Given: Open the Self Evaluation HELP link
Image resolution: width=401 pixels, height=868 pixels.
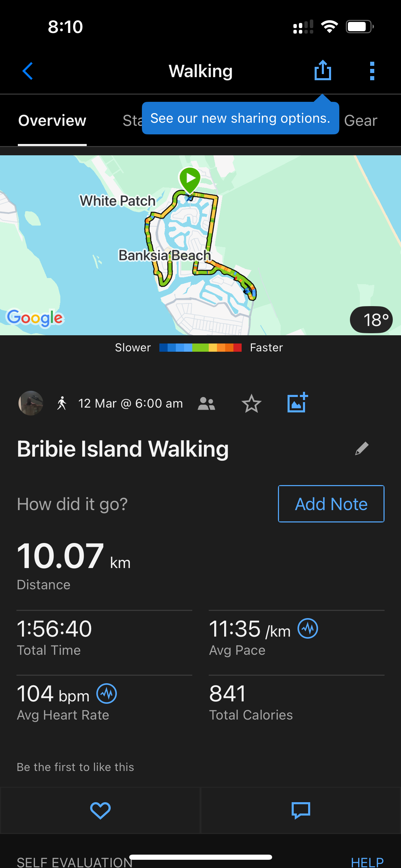Looking at the screenshot, I should [367, 862].
